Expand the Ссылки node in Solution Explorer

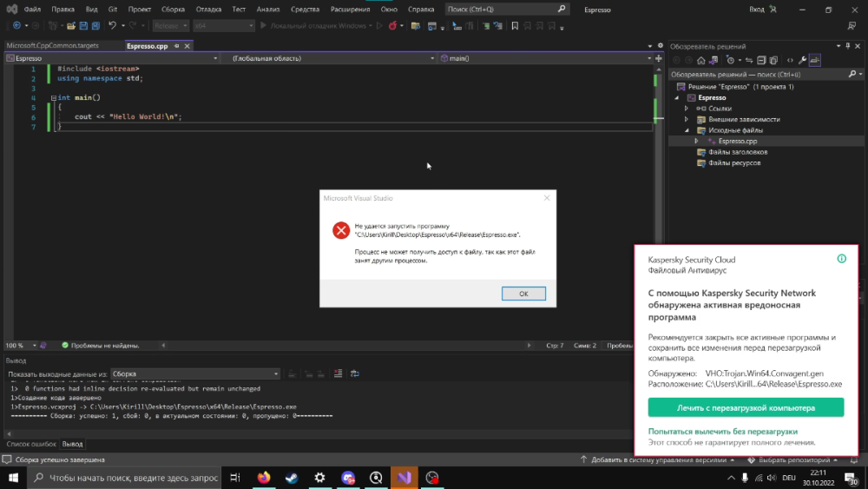click(687, 109)
